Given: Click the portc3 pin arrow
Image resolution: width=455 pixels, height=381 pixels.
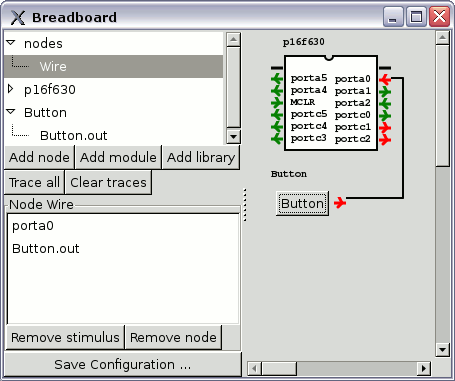Looking at the screenshot, I should click(x=277, y=138).
